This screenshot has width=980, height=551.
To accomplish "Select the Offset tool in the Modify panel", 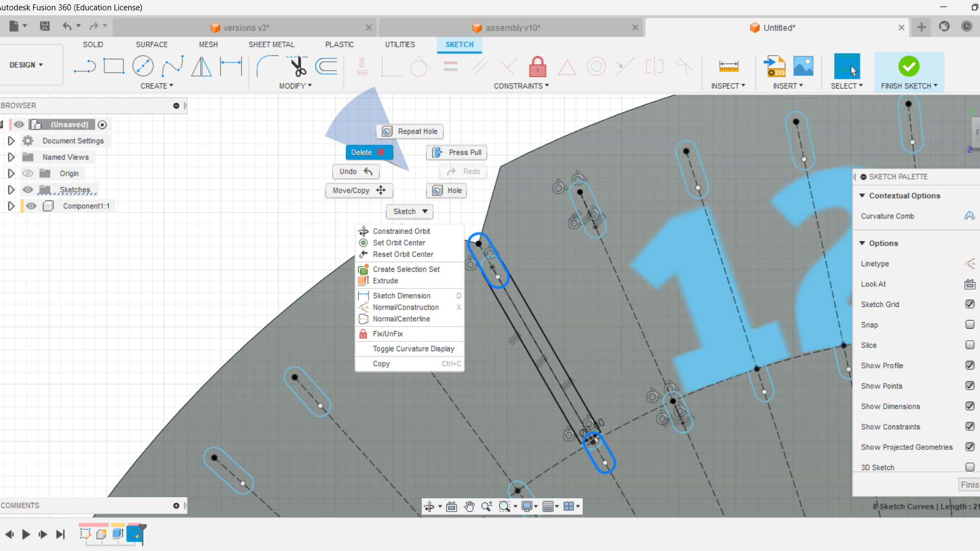I will 326,65.
